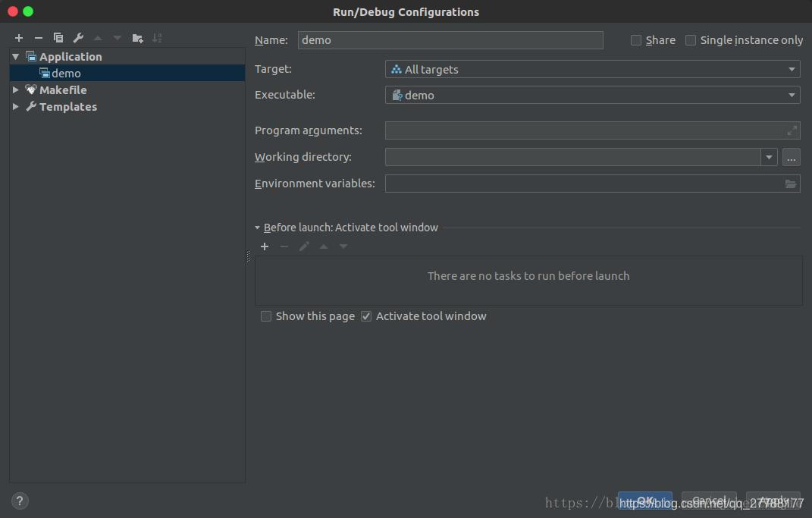The height and width of the screenshot is (518, 812).
Task: Click the Apply button
Action: coord(773,501)
